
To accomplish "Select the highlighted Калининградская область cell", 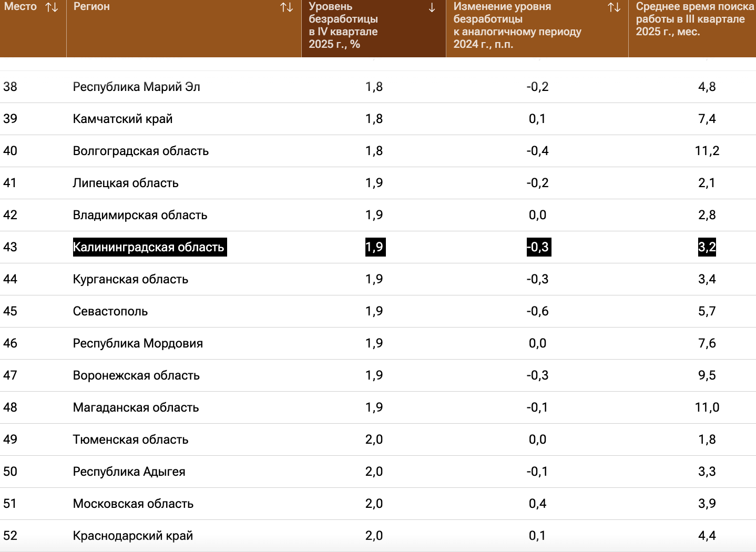I will coord(149,247).
